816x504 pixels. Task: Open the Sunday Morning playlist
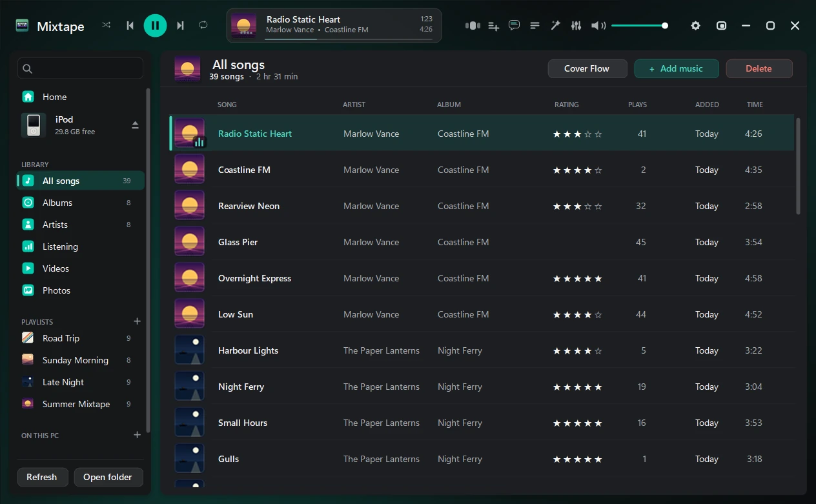81,360
